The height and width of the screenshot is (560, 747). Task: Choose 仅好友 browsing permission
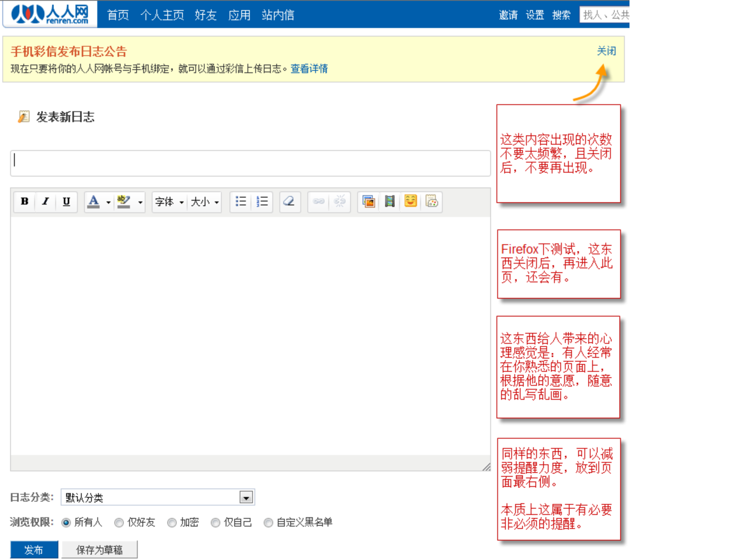(x=119, y=523)
